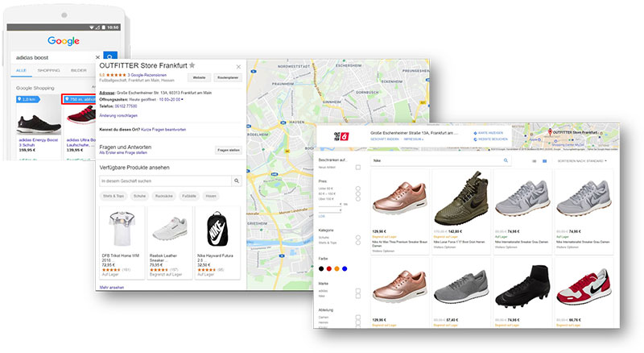The image size is (644, 353).
Task: Switch to grid view icon
Action: point(545,161)
